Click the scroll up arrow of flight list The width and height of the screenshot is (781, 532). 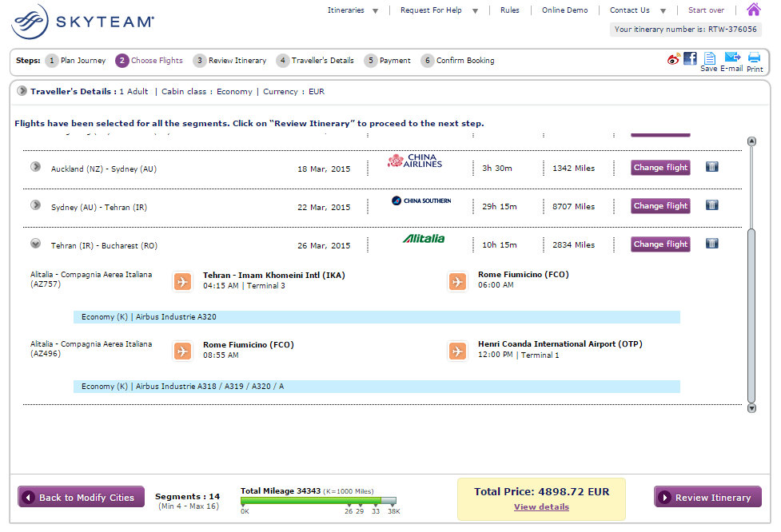point(751,141)
